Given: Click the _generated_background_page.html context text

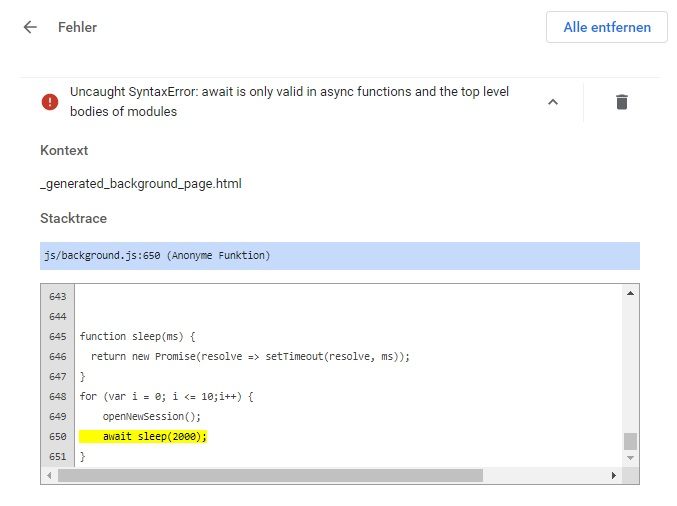Looking at the screenshot, I should (141, 183).
